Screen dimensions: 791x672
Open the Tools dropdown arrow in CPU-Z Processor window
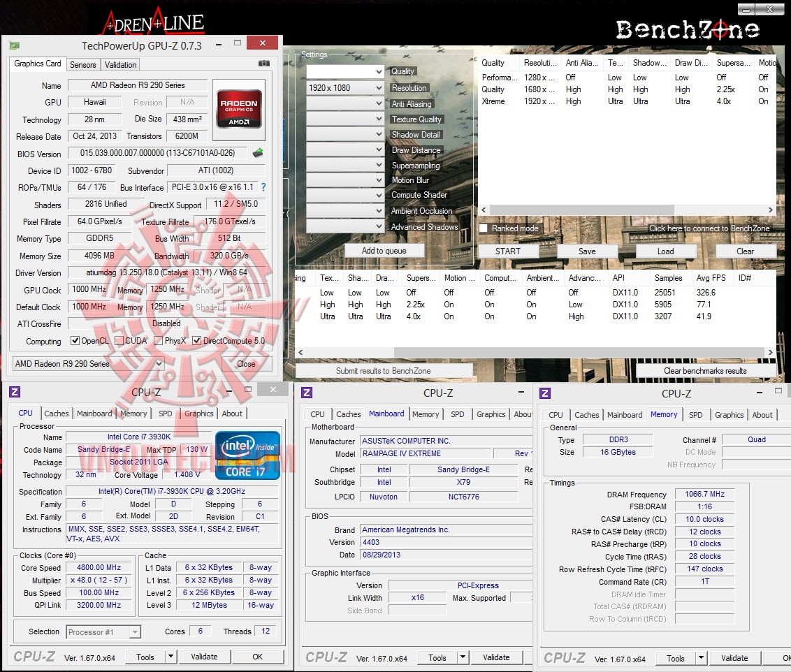tap(171, 657)
